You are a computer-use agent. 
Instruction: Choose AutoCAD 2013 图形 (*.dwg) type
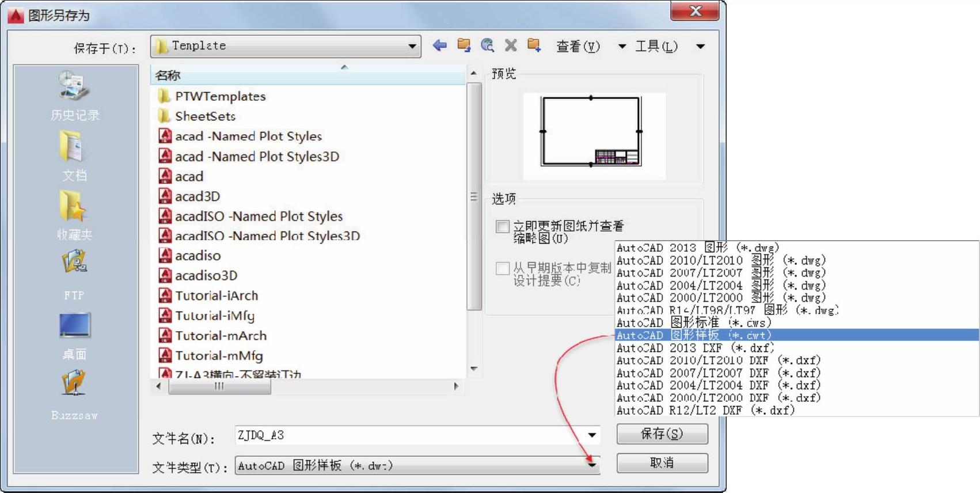point(797,248)
